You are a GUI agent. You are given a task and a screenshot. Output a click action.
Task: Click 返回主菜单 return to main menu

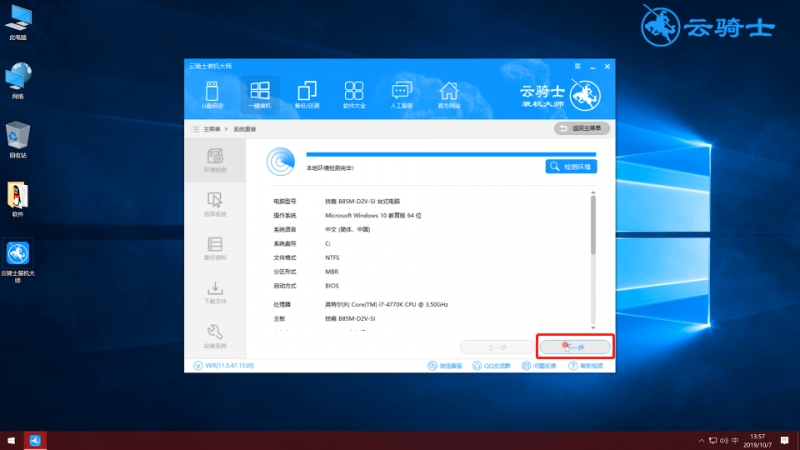click(x=582, y=128)
